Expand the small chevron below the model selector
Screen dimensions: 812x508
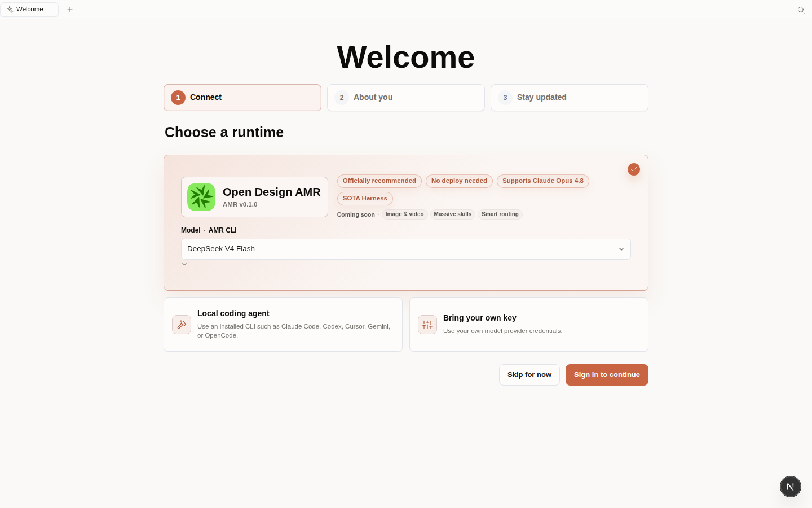point(184,264)
